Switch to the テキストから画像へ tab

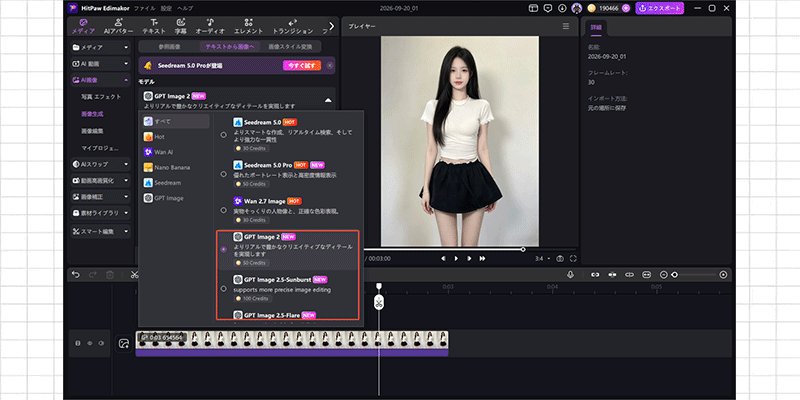coord(230,46)
